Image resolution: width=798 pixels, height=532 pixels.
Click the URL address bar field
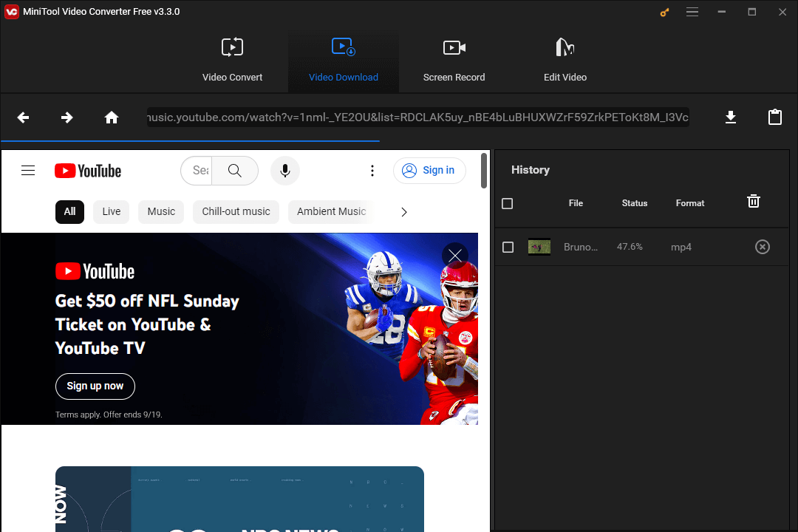417,117
